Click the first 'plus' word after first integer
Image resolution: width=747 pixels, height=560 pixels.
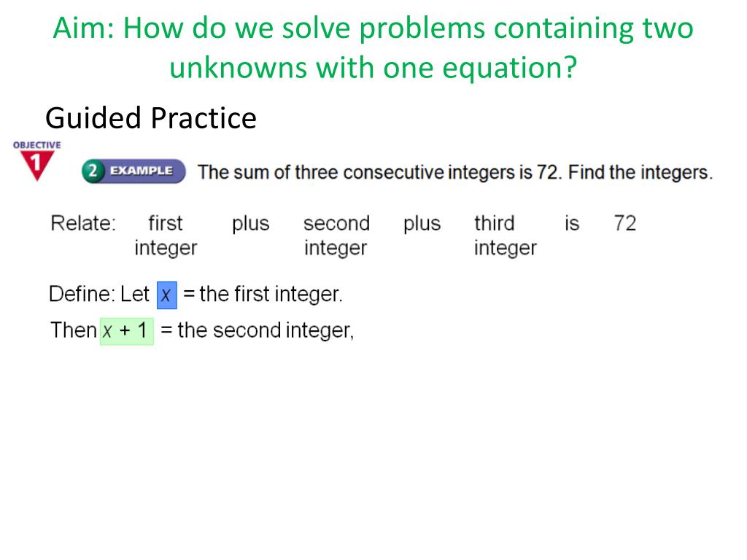(x=251, y=225)
